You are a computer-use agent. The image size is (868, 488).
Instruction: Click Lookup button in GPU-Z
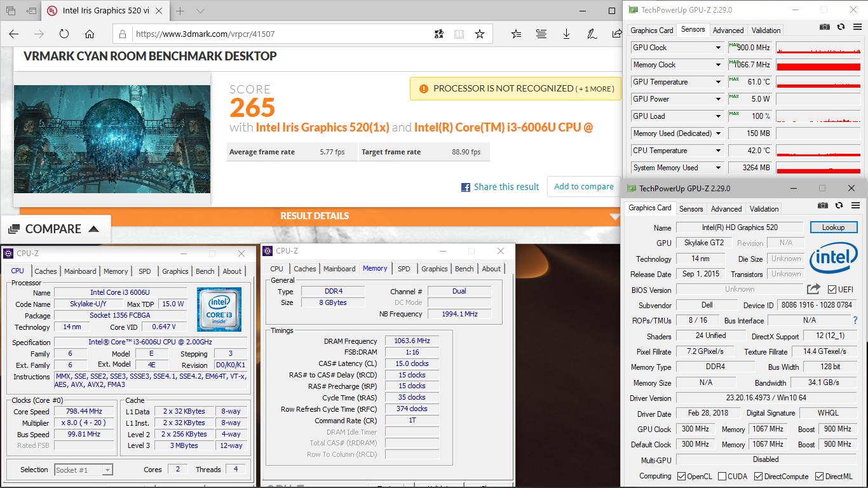point(833,227)
